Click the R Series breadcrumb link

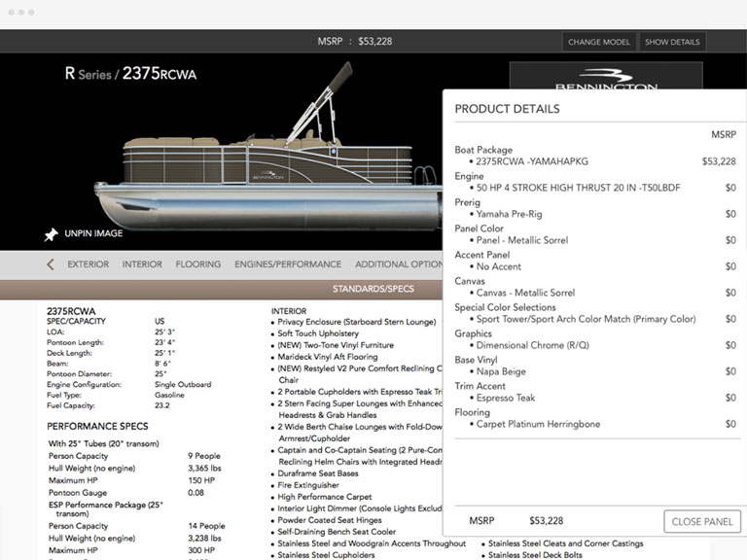click(89, 74)
